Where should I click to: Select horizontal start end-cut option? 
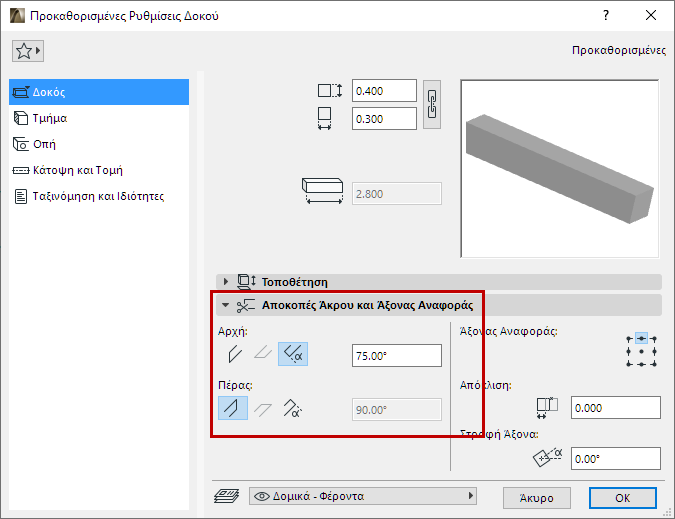click(263, 354)
